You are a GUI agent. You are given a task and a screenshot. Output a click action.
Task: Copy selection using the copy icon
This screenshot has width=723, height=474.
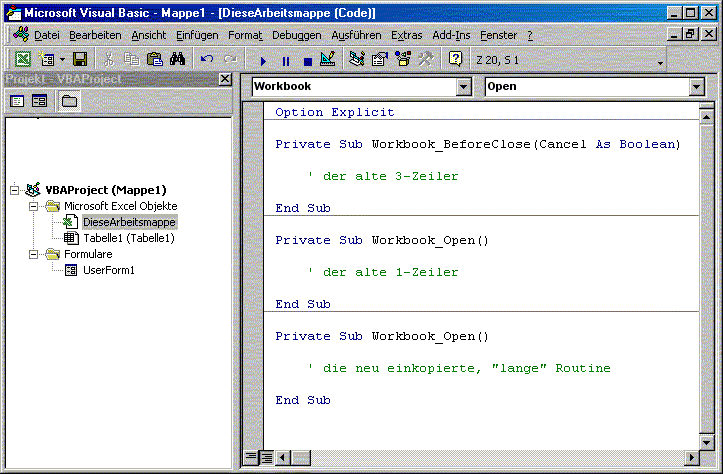pos(132,59)
